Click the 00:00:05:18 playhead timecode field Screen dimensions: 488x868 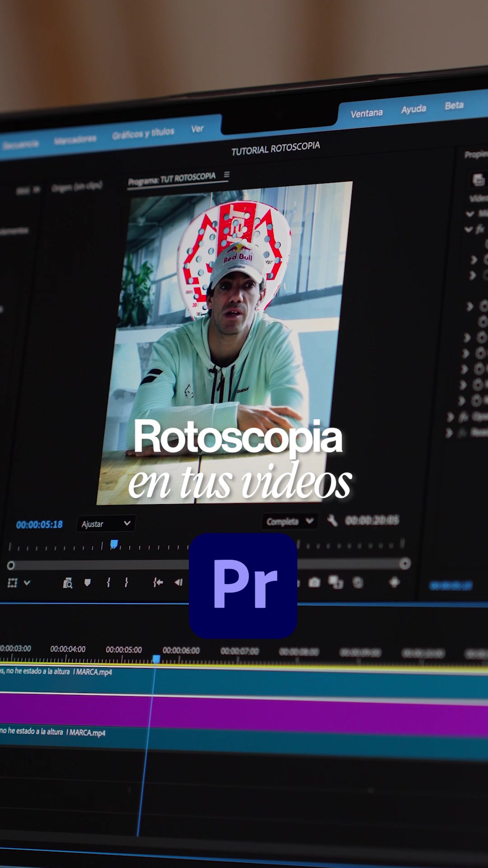click(39, 524)
